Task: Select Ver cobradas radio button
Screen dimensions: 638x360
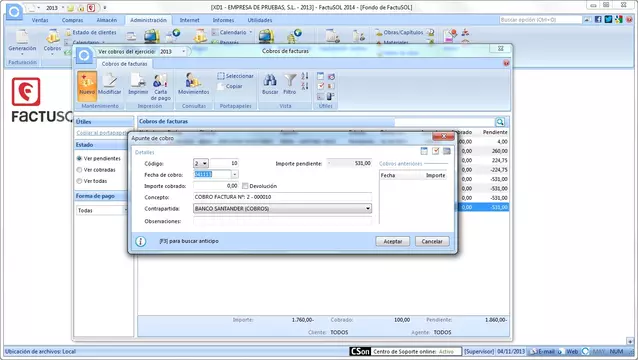Action: pos(79,170)
